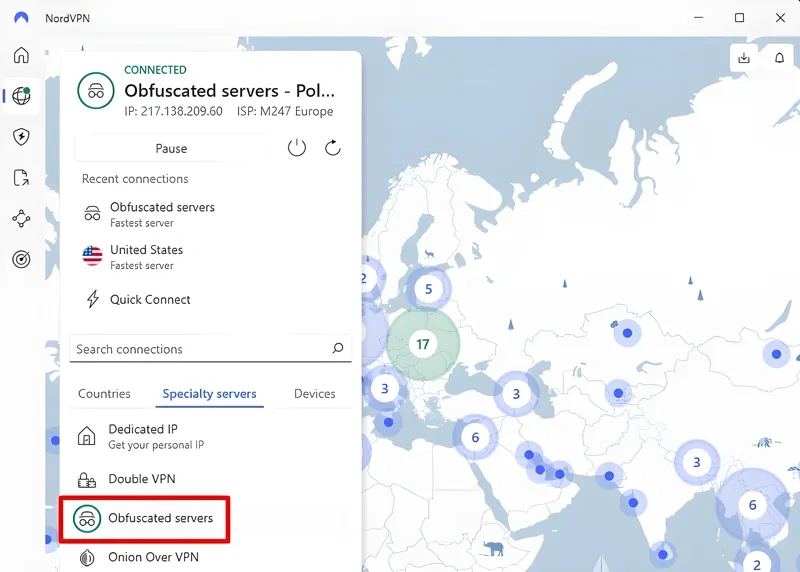This screenshot has height=572, width=800.
Task: Click the map cluster labeled 6 near Middle East
Action: [475, 437]
